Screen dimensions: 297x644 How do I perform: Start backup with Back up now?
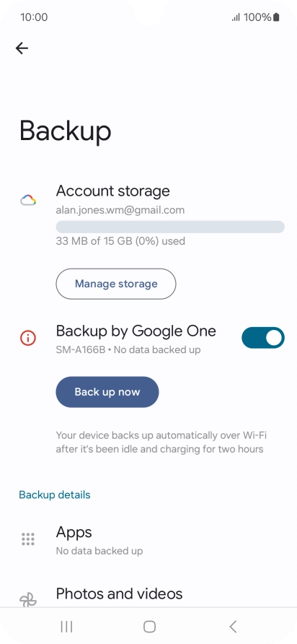[107, 392]
